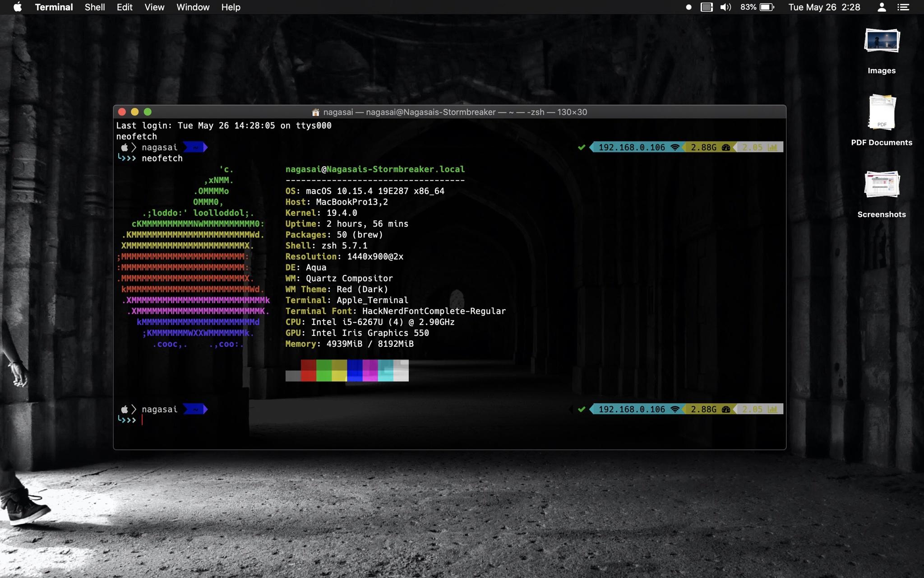Screen dimensions: 924x578
Task: Open the View menu
Action: (x=154, y=7)
